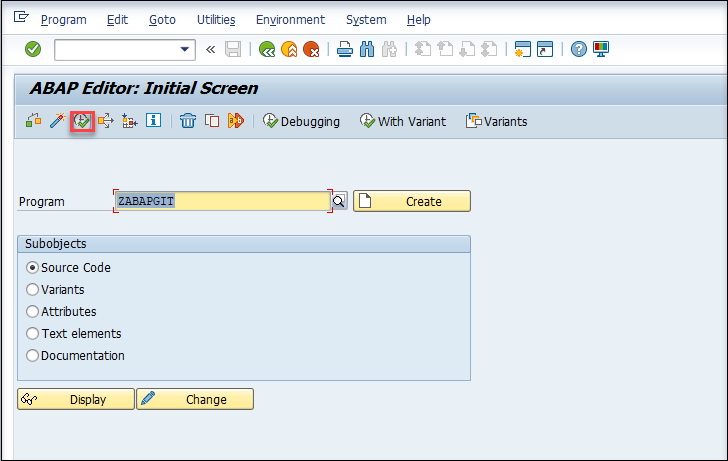Open the Edit menu
The width and height of the screenshot is (728, 461).
[117, 20]
